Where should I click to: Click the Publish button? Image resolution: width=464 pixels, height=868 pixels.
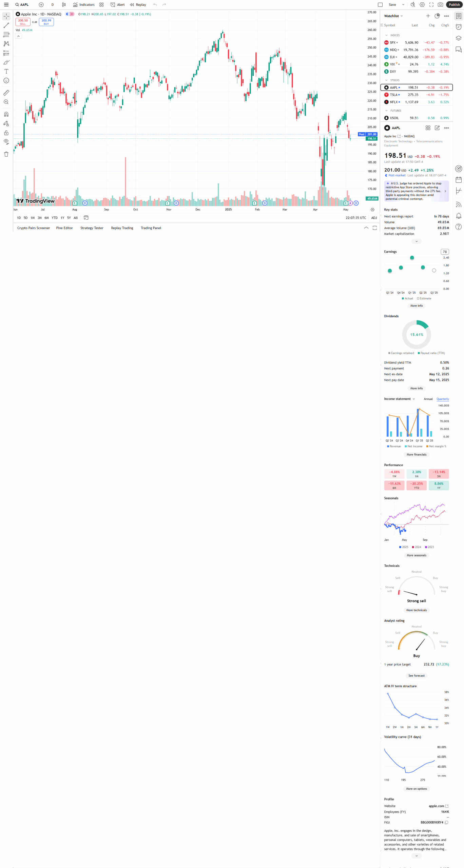tap(454, 5)
